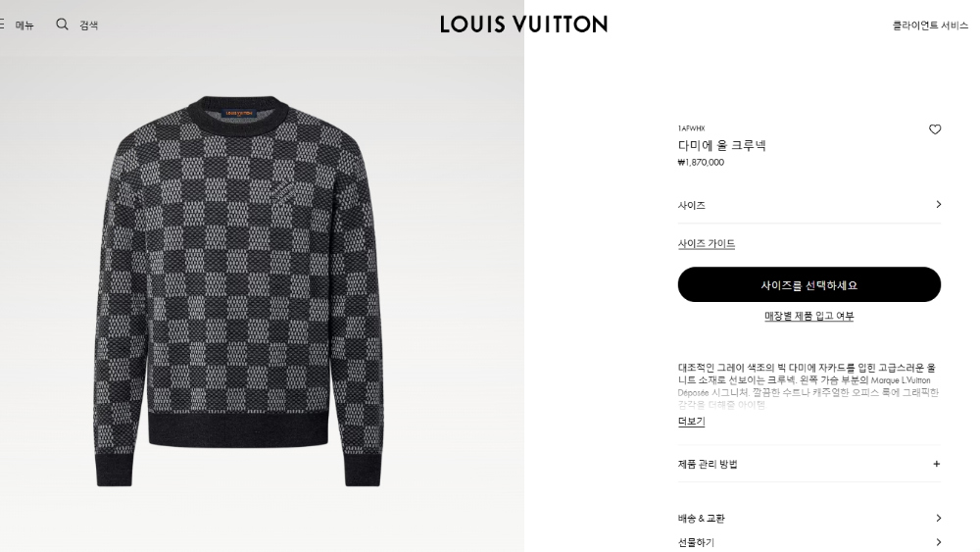Open the hamburger menu icon

coord(2,25)
